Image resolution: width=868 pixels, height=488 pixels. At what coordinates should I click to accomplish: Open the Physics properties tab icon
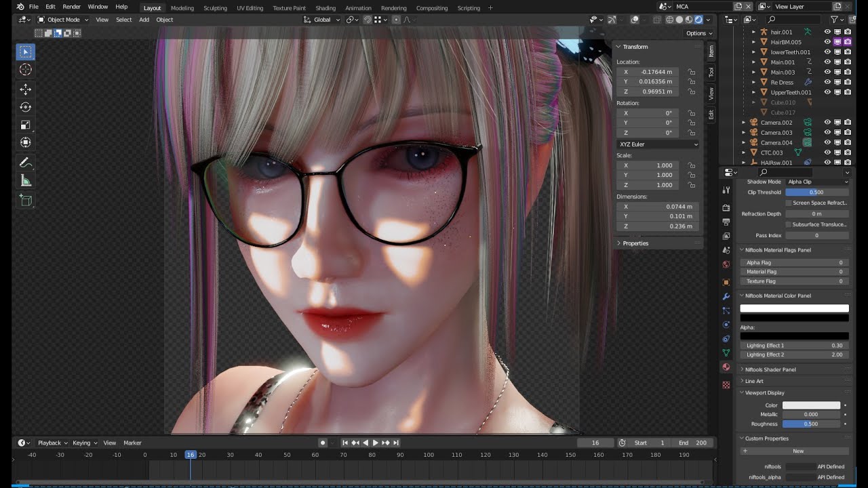tap(726, 325)
